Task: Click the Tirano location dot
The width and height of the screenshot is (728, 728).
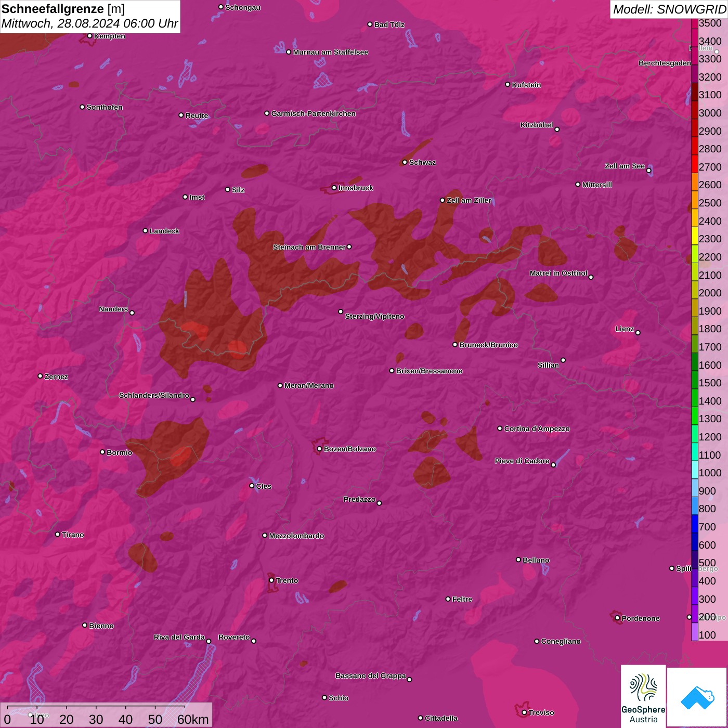Action: 58,534
